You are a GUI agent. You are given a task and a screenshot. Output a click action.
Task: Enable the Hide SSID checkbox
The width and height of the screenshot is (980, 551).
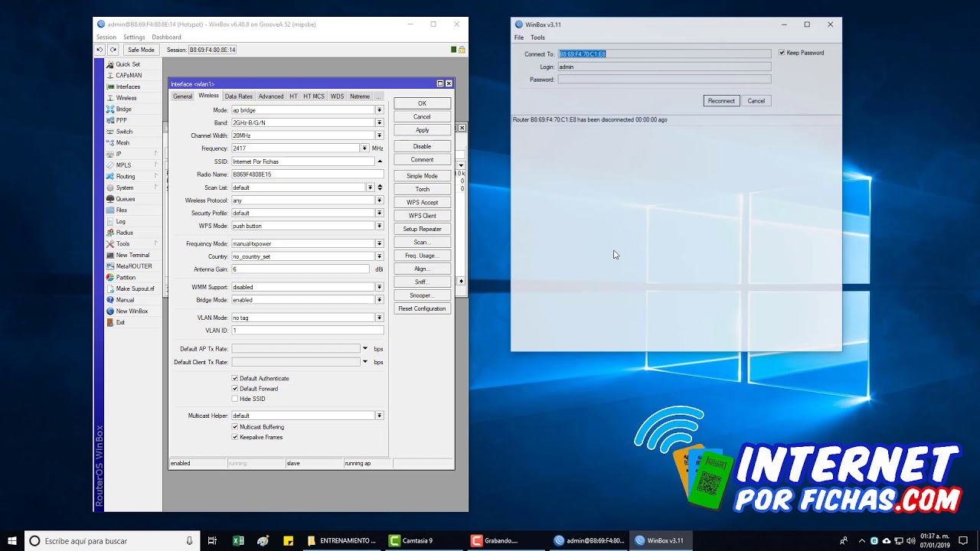(235, 399)
